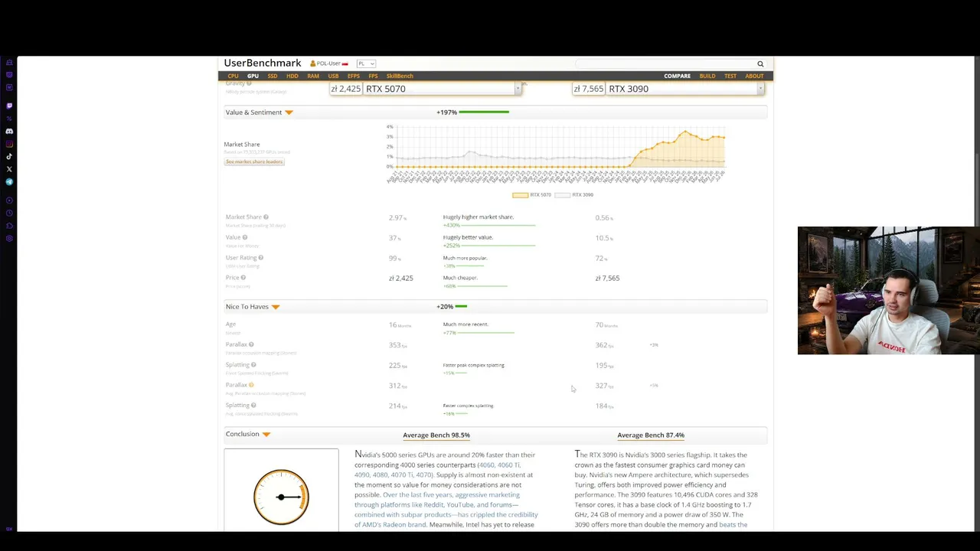
Task: Click the POL-User account link
Action: coord(328,64)
